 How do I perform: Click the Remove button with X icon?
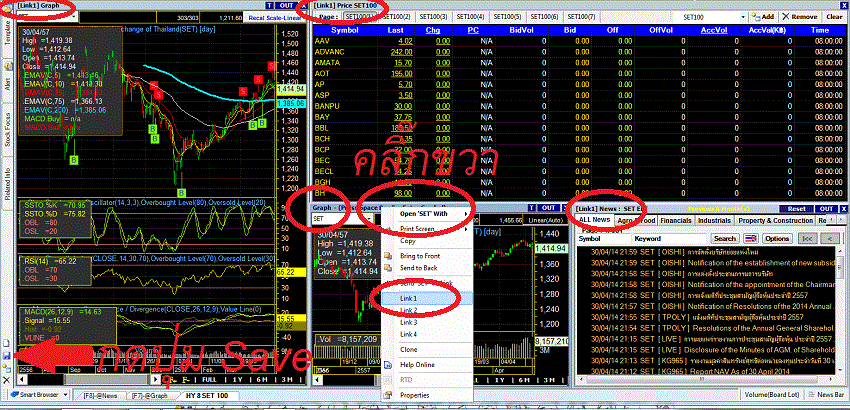coord(800,17)
